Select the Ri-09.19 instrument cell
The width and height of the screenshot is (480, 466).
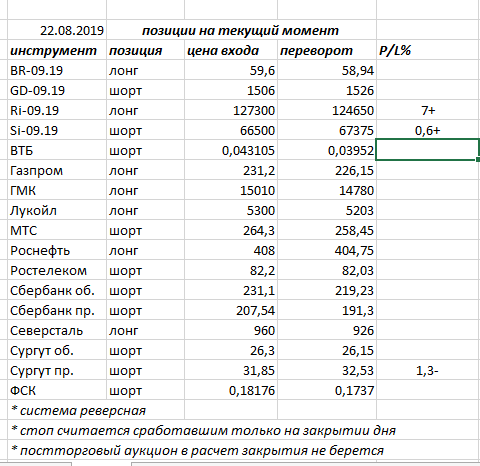coord(57,110)
